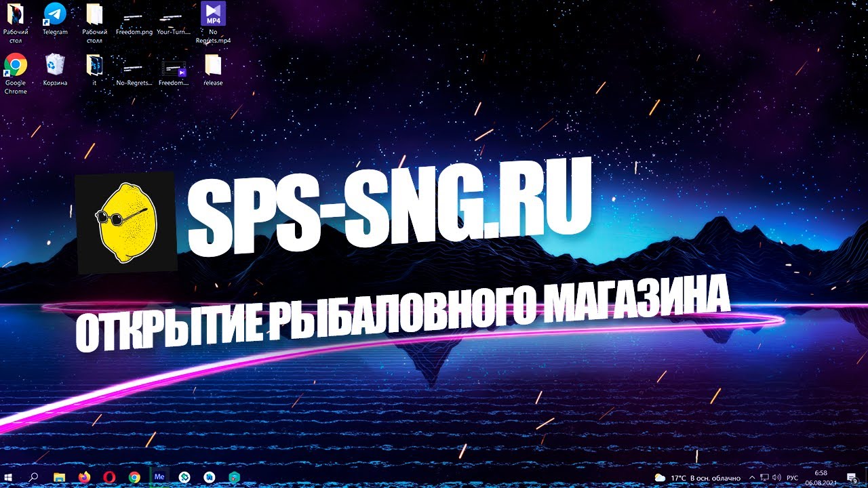The height and width of the screenshot is (488, 868).
Task: Click the lemon with sunglasses logo
Action: (x=125, y=223)
